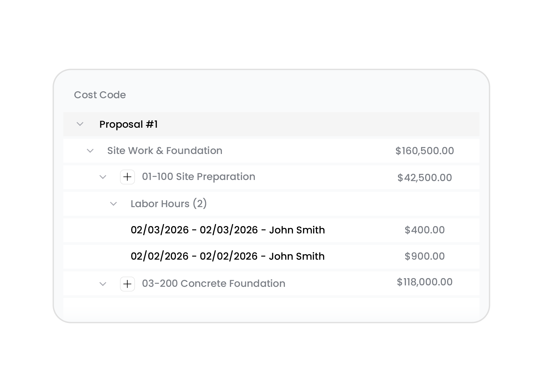Click the Cost Code column header
The height and width of the screenshot is (392, 543).
100,95
